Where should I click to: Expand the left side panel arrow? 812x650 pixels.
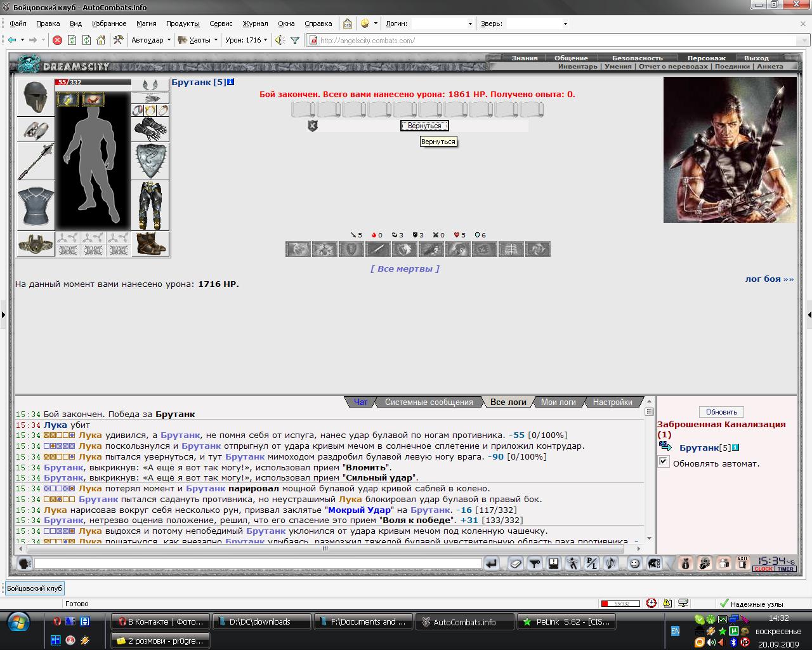(3, 315)
